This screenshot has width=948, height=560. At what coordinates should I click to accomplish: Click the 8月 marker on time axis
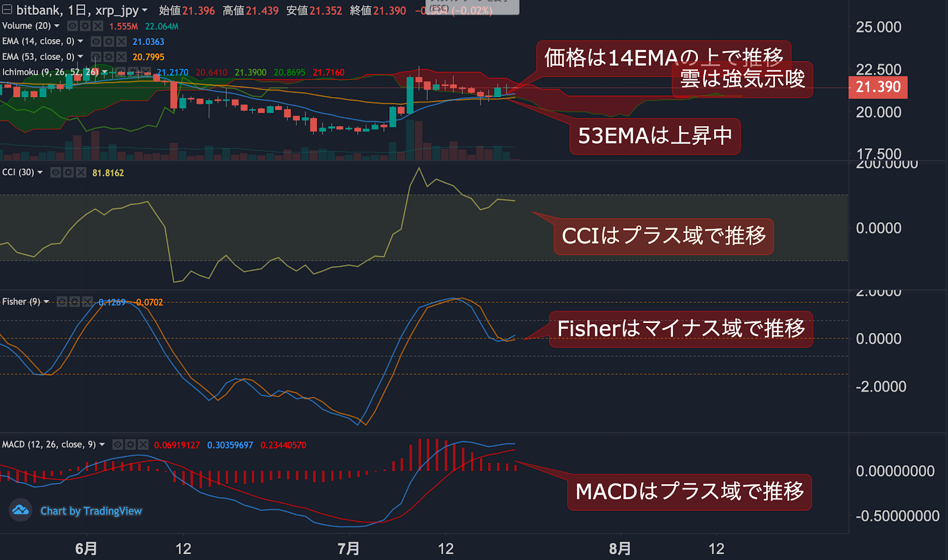tap(620, 549)
